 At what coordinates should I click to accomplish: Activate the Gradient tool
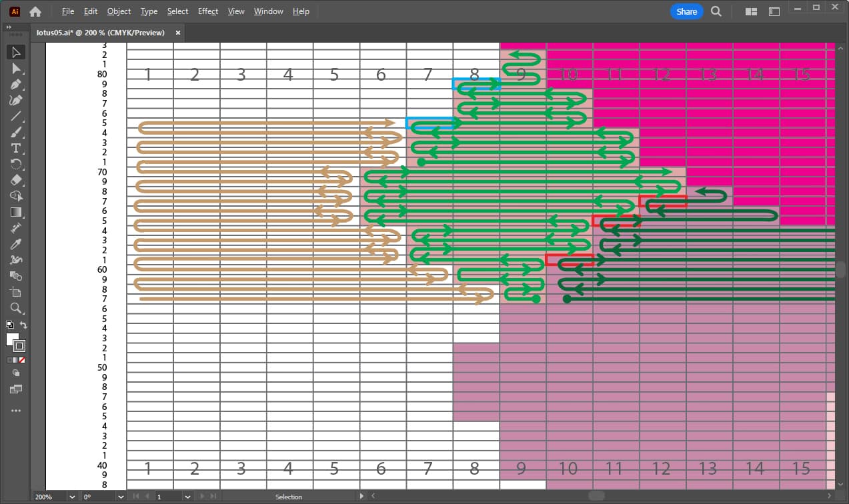pos(16,212)
